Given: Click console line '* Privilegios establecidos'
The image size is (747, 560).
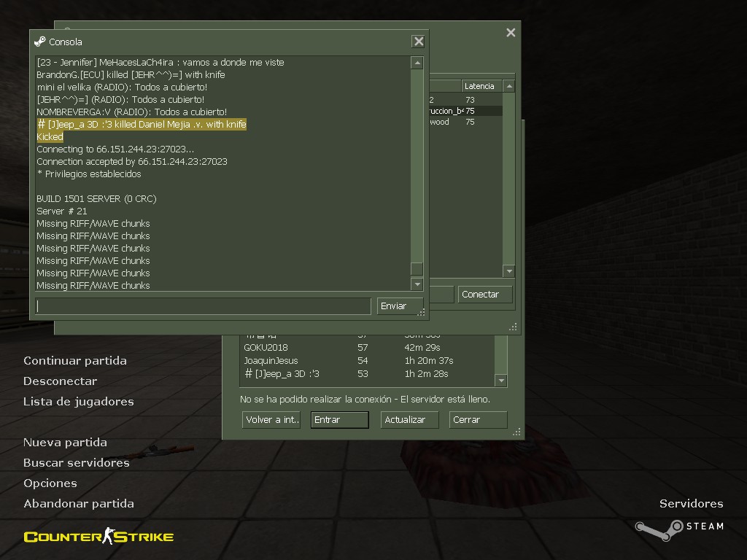Looking at the screenshot, I should click(x=89, y=174).
